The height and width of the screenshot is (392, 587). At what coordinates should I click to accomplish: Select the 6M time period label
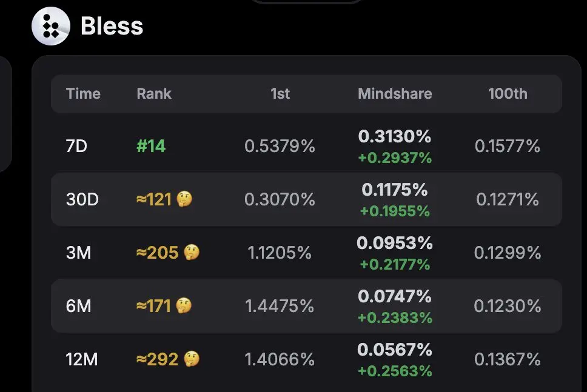pyautogui.click(x=79, y=306)
